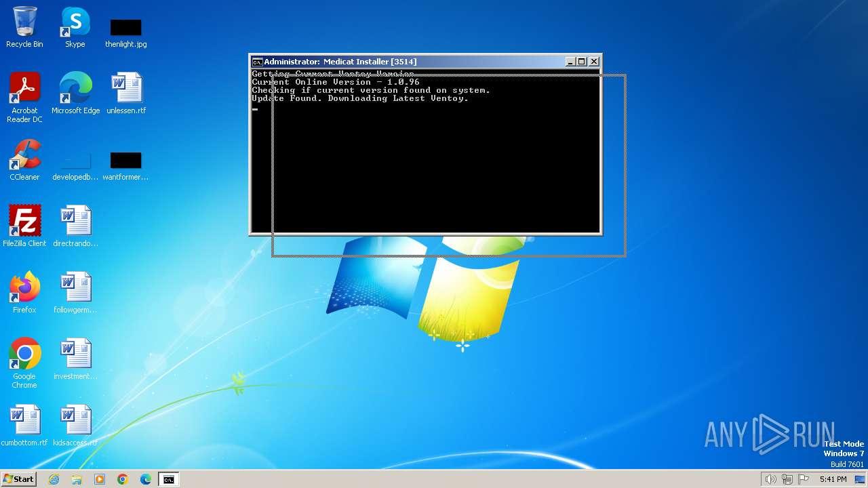Open Internet Explorer from the taskbar

click(x=54, y=479)
